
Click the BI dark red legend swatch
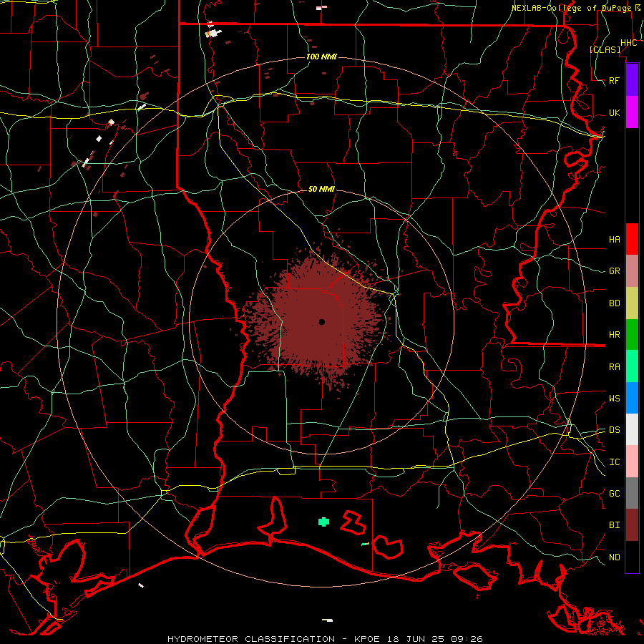pos(632,525)
